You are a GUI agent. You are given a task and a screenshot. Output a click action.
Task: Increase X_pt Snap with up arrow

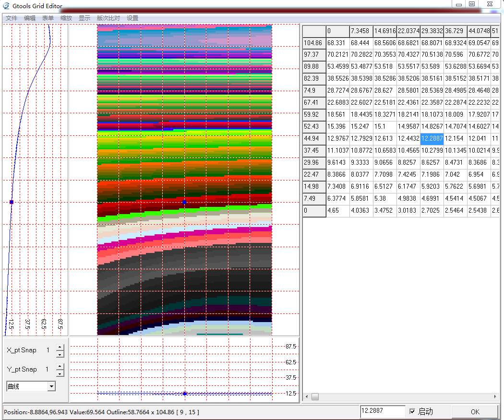pyautogui.click(x=60, y=348)
